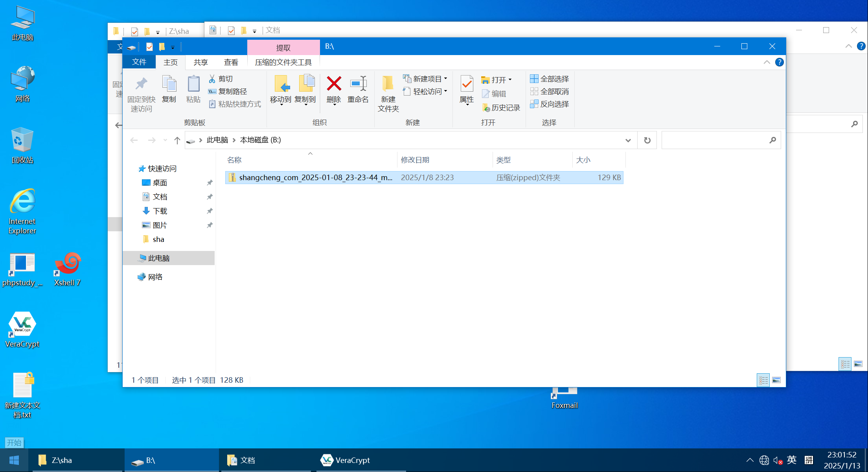The image size is (868, 472).
Task: Click the search box in B: window
Action: [715, 140]
